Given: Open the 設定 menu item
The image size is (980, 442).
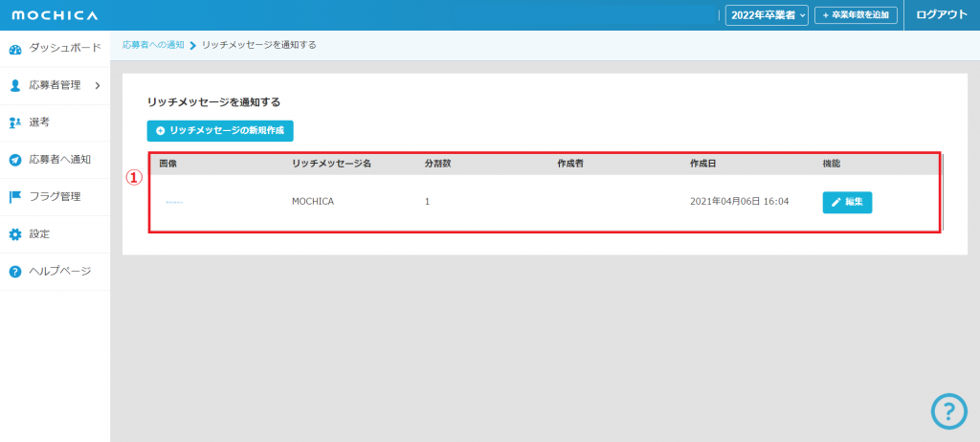Looking at the screenshot, I should (39, 234).
